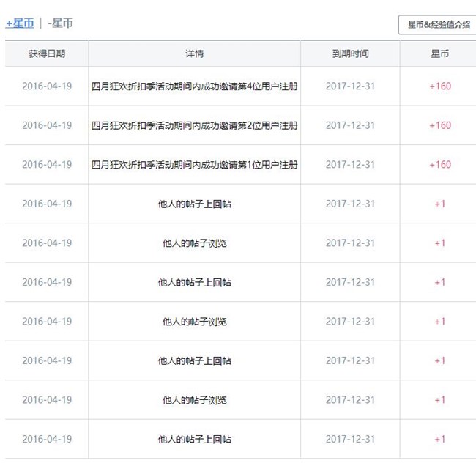This screenshot has width=476, height=466.
Task: Click the 获得日期 column header
Action: pyautogui.click(x=47, y=54)
